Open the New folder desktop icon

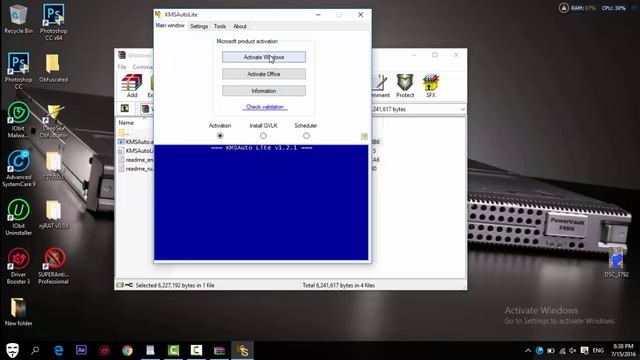pyautogui.click(x=18, y=312)
